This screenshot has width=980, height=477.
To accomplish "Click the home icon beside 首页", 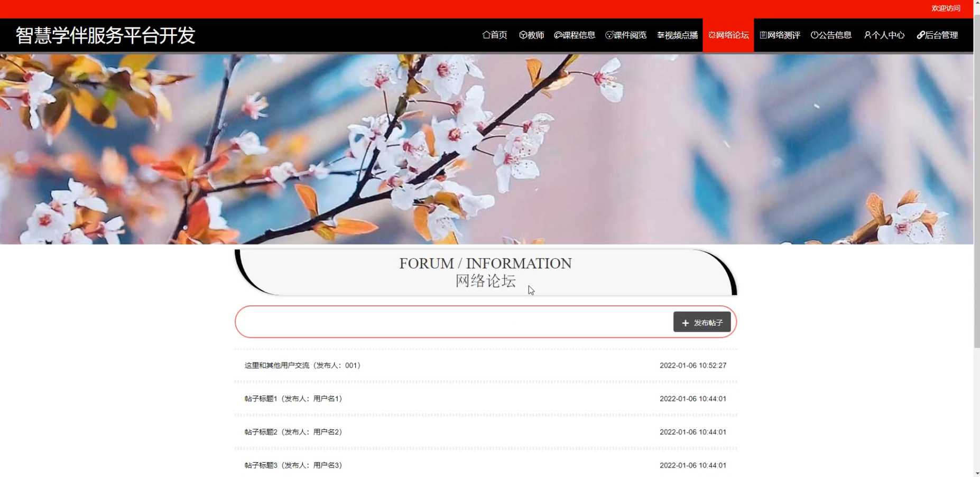I will [486, 35].
